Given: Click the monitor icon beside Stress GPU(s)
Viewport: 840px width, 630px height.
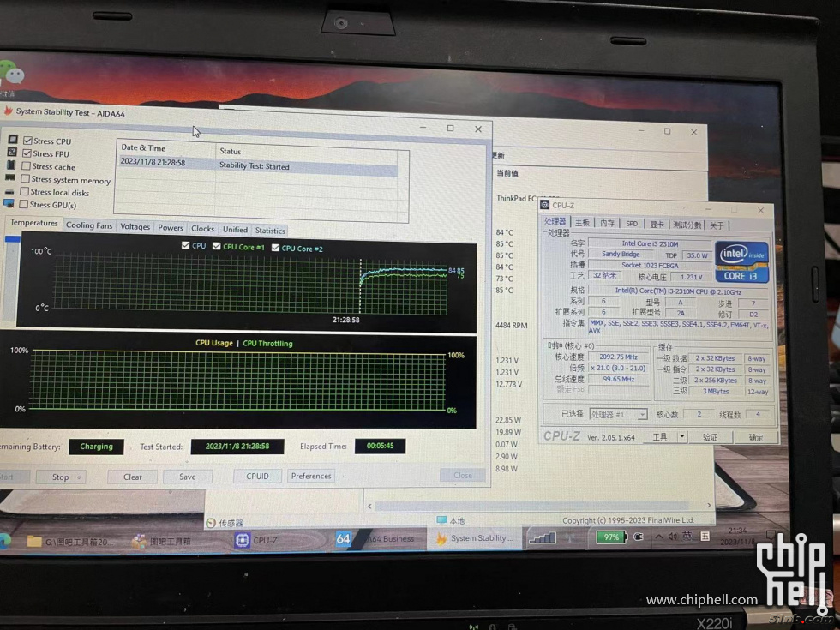Looking at the screenshot, I should (x=9, y=204).
